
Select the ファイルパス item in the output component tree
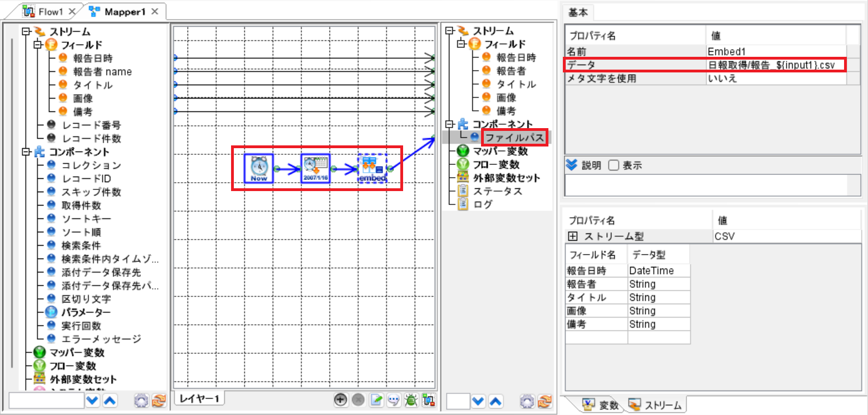point(514,137)
